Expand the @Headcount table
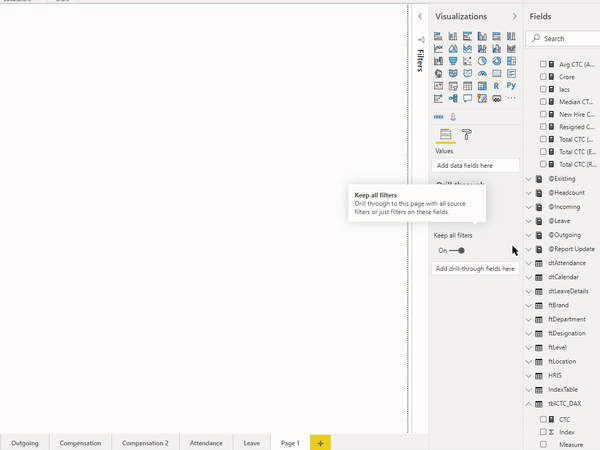This screenshot has width=600, height=450. point(529,193)
